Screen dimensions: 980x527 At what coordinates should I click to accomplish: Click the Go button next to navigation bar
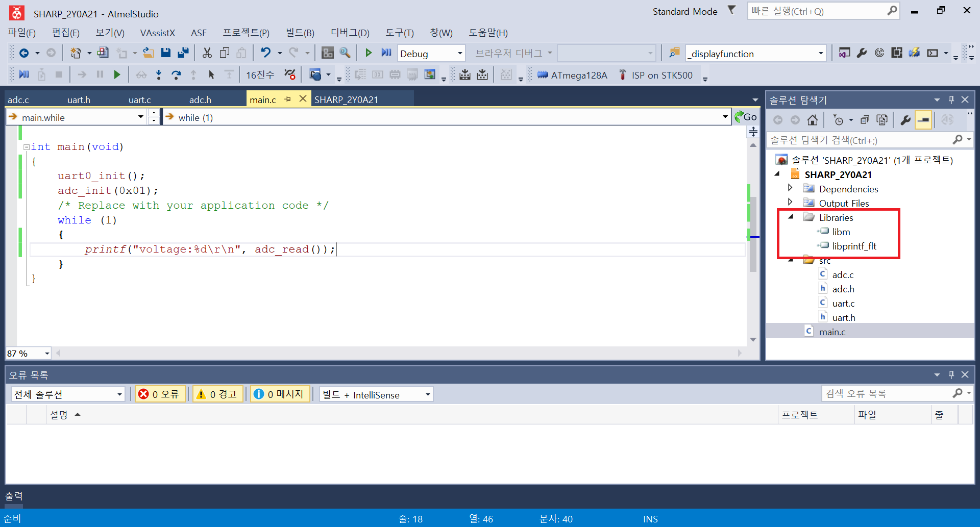746,117
